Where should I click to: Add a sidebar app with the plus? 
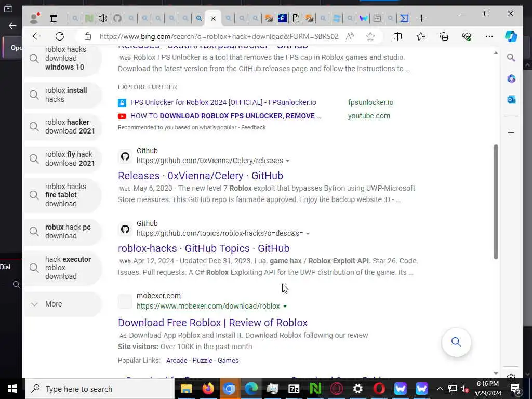511,132
